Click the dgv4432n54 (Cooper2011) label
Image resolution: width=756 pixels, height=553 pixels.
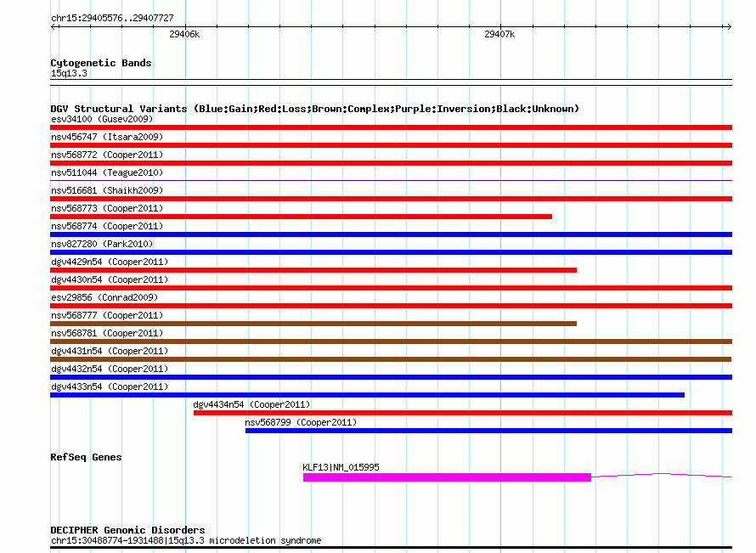pyautogui.click(x=110, y=369)
